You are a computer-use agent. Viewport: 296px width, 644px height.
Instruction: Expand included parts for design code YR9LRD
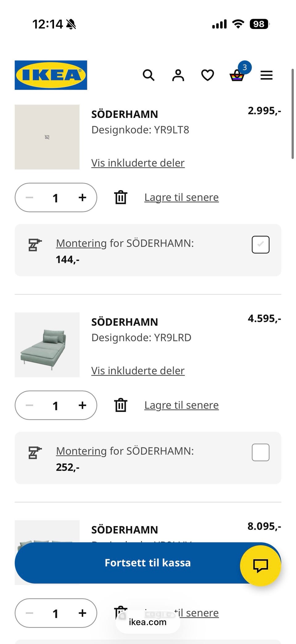coord(138,371)
